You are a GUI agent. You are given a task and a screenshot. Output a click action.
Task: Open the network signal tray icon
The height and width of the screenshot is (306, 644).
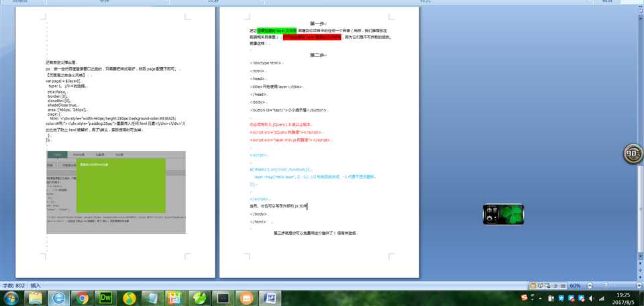(x=601, y=298)
